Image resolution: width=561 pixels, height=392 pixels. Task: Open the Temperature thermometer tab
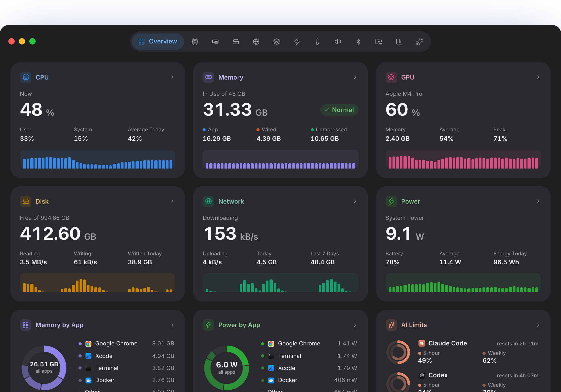click(317, 42)
